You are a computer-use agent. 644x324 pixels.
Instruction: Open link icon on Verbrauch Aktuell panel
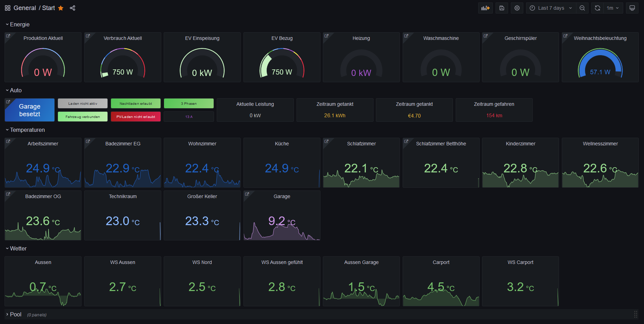point(88,36)
